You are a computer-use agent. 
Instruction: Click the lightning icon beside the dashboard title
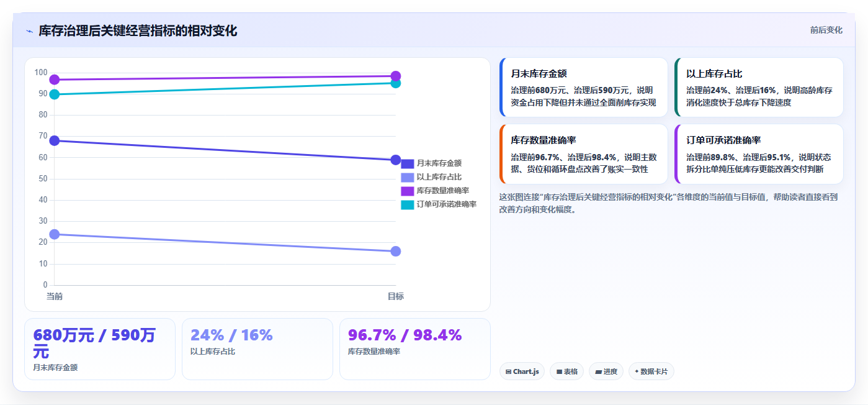[x=30, y=31]
